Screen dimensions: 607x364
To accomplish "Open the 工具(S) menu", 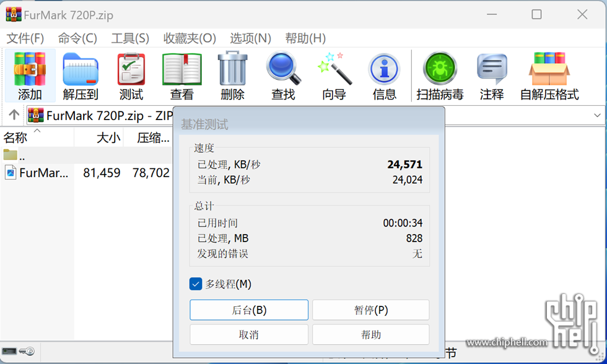I will pos(130,38).
